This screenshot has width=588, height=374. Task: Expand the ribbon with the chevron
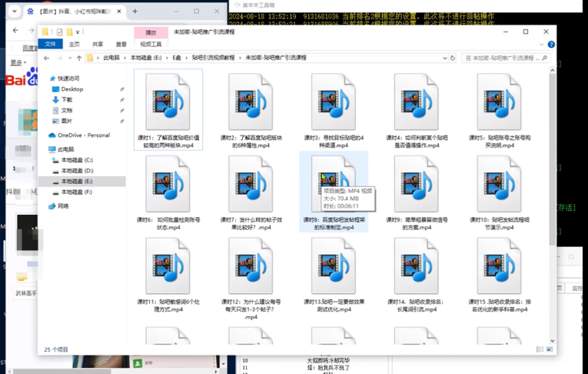point(542,45)
